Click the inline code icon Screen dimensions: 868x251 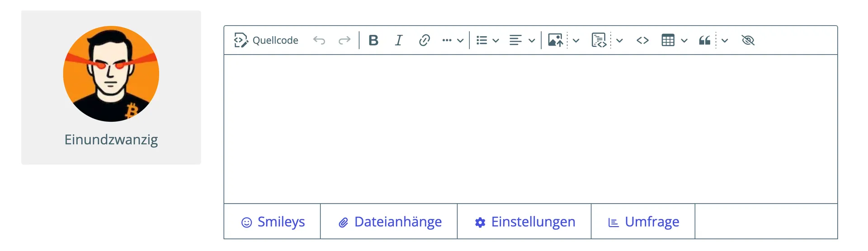tap(642, 41)
